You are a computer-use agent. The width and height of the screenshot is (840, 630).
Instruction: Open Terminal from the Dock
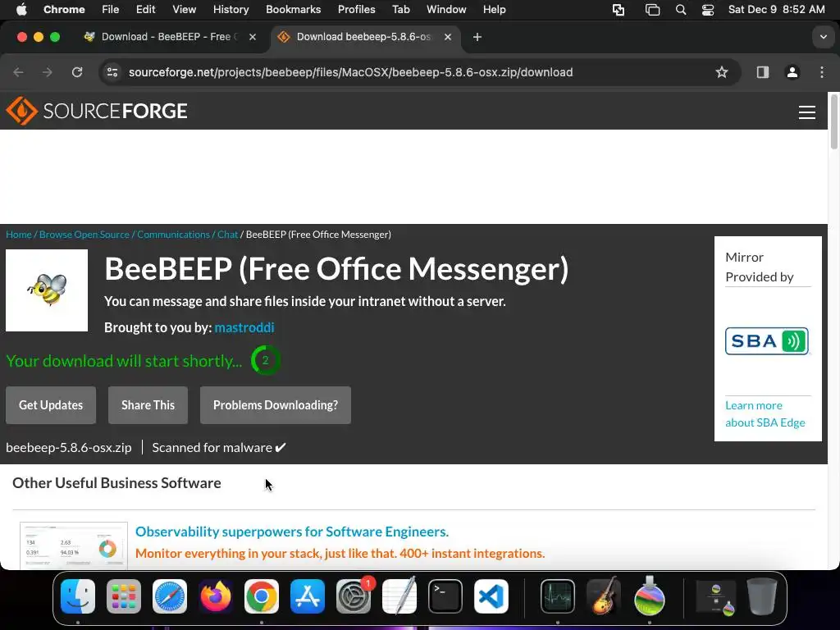(x=445, y=596)
